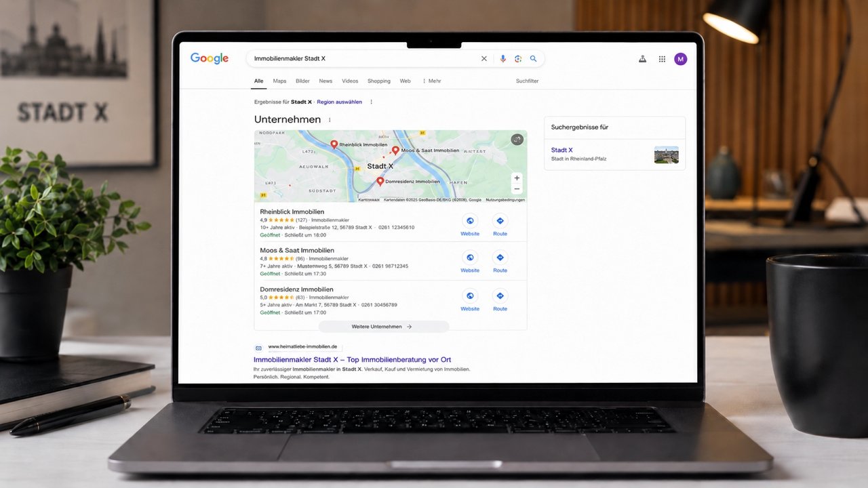Open Route icon for Domresidenz Immobilien

[x=500, y=296]
